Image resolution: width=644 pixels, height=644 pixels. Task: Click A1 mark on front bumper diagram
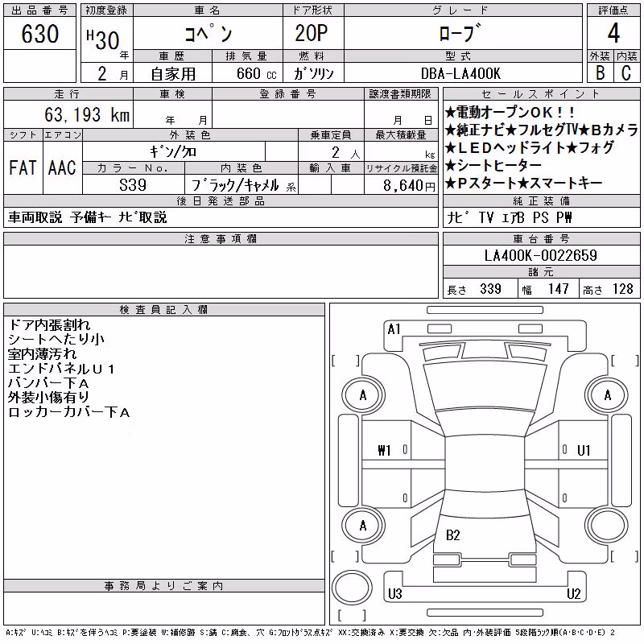(x=394, y=329)
